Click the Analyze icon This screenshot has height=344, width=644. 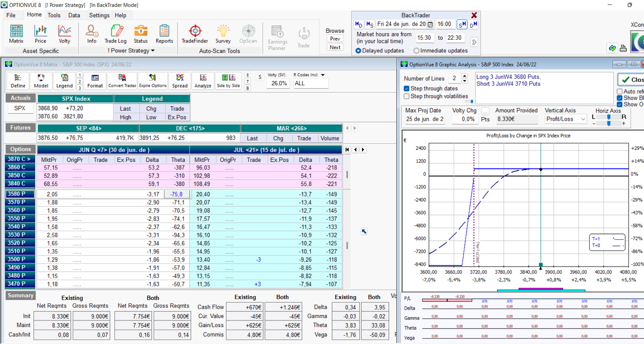click(x=203, y=81)
